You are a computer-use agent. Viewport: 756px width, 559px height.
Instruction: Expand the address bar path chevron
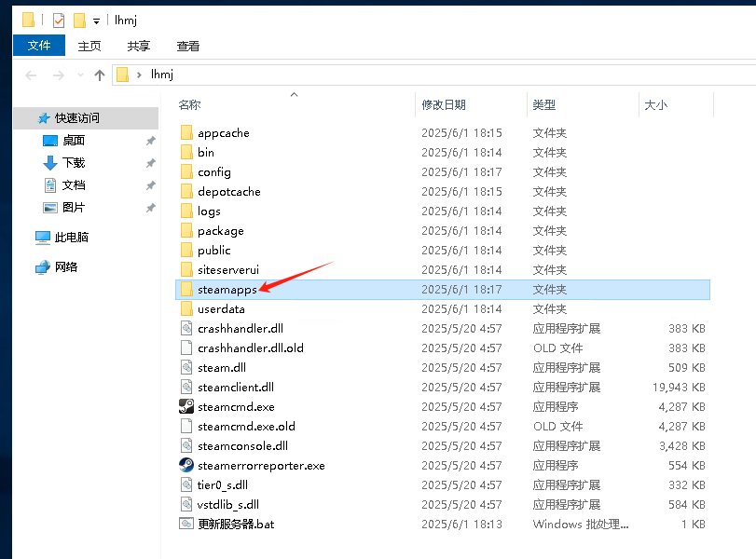[139, 75]
